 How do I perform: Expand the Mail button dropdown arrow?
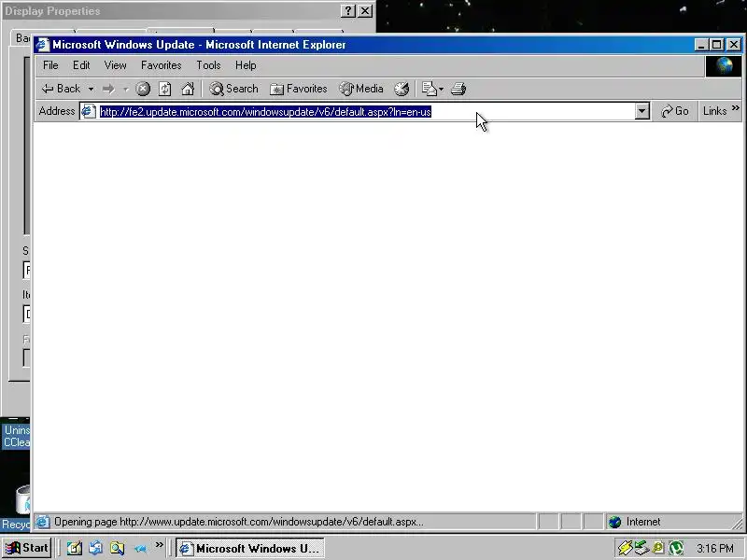click(x=441, y=89)
